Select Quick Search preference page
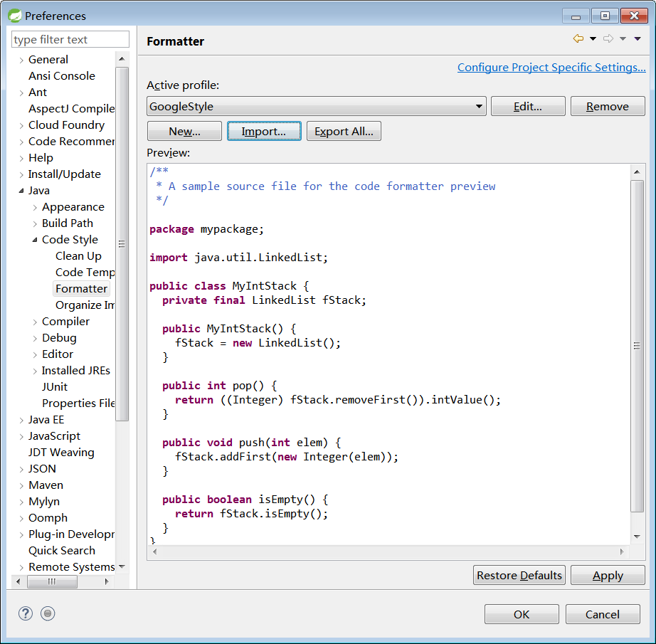The image size is (656, 644). click(x=61, y=551)
